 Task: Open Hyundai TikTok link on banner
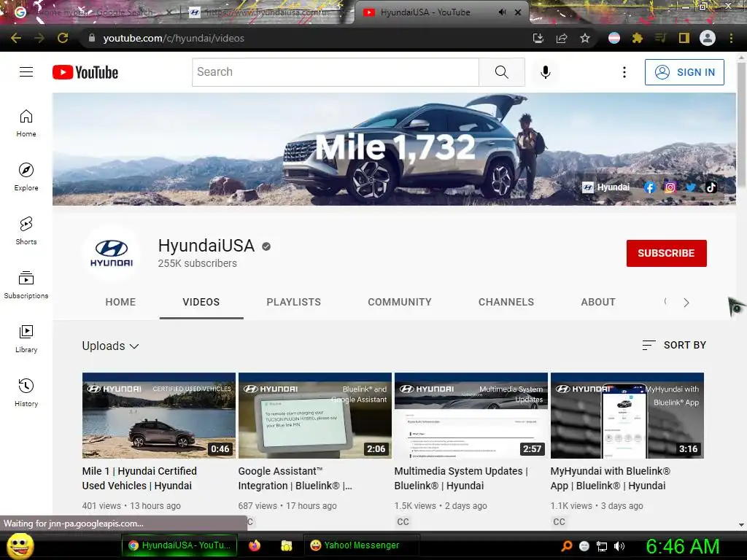pos(711,187)
